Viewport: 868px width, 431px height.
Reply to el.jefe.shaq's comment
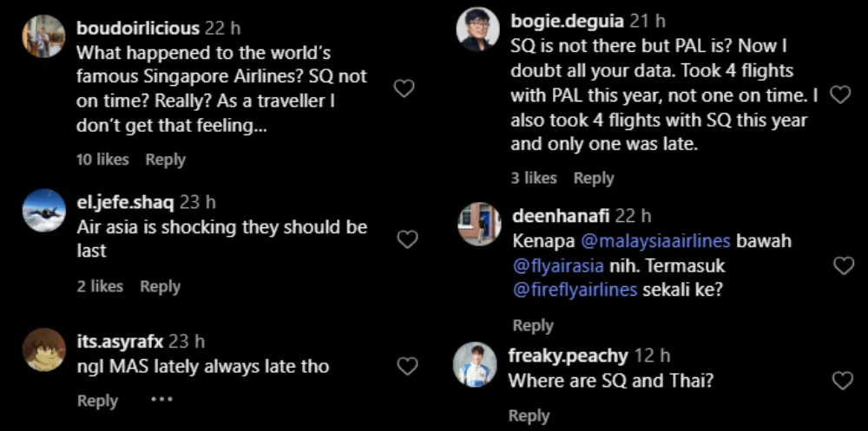tap(160, 286)
